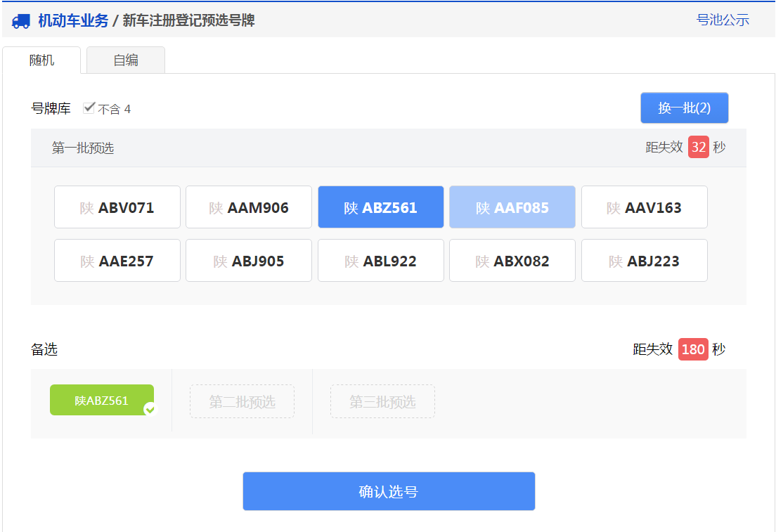Click the 陕ABZ561 backup selection chip
The image size is (776, 532).
pyautogui.click(x=101, y=400)
